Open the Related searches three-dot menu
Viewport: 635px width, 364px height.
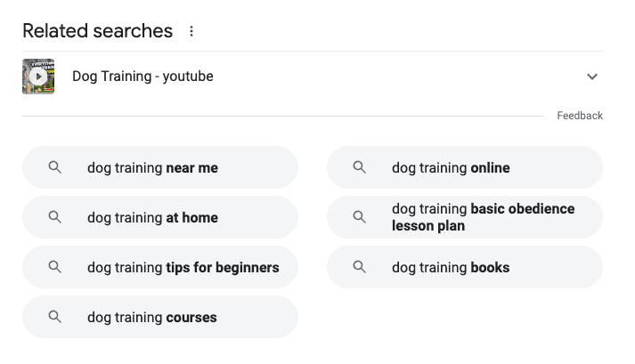click(x=191, y=31)
